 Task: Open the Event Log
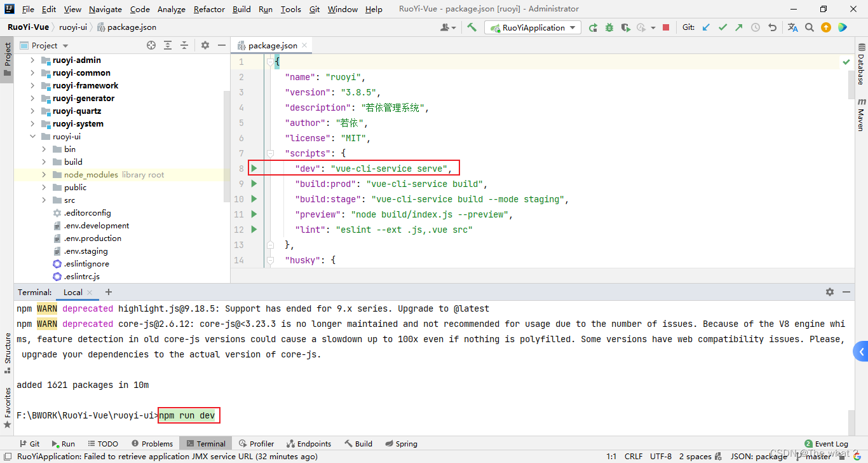tap(826, 444)
